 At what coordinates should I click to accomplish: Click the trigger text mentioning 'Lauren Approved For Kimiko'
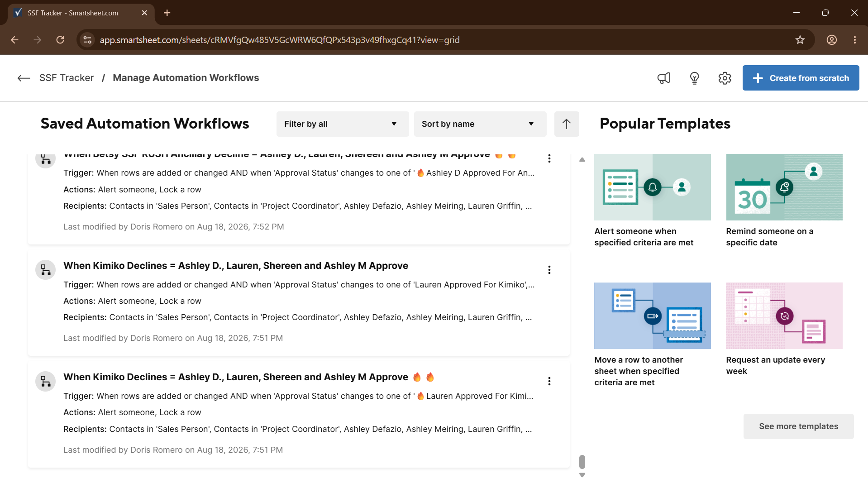[x=299, y=285]
